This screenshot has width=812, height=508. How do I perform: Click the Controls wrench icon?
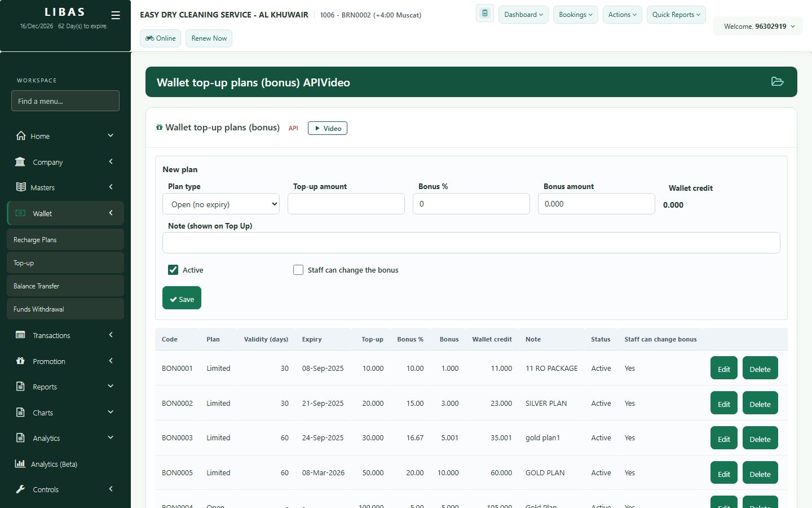20,489
